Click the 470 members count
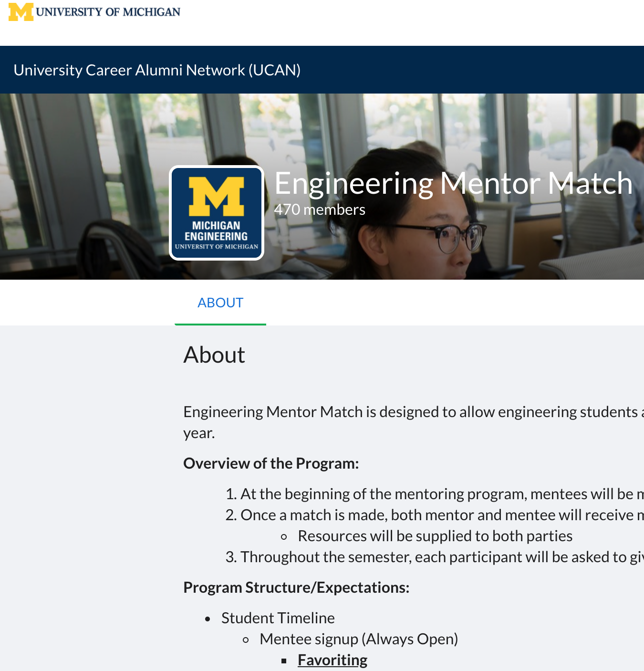The height and width of the screenshot is (671, 644). (320, 210)
